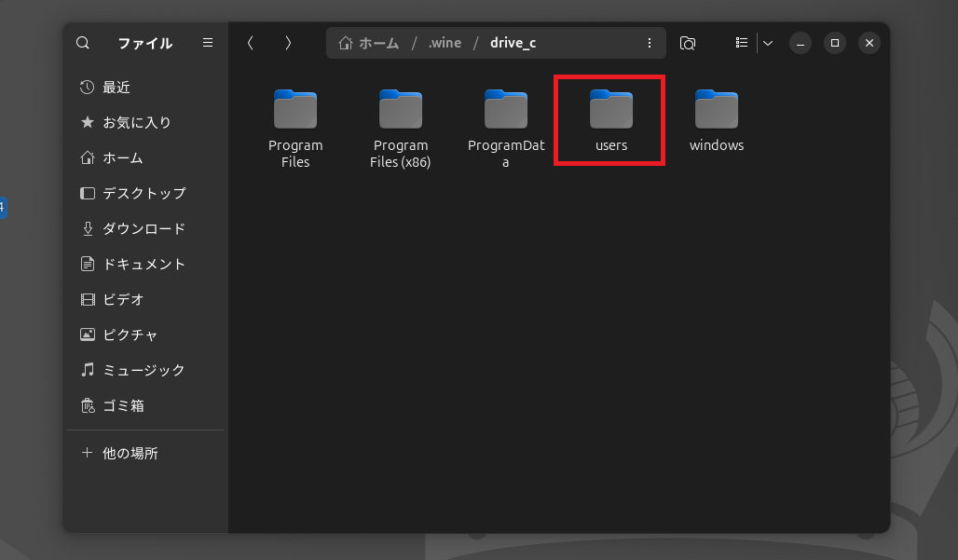Open the hamburger main menu
958x560 pixels.
pos(208,43)
